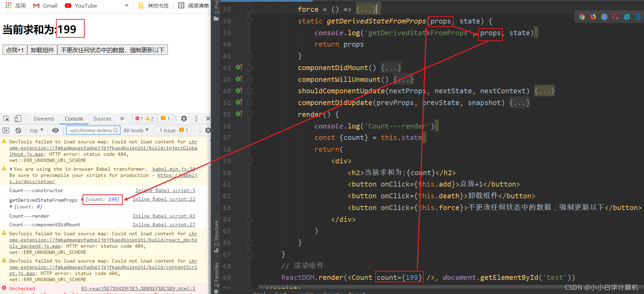Expand the Babel transformer warning message
The image size is (644, 294).
11,169
